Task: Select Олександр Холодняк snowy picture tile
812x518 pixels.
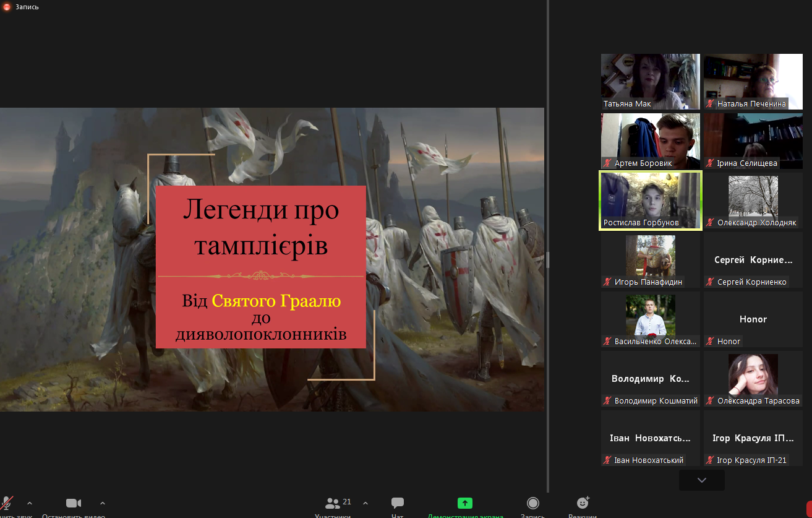Action: point(753,201)
